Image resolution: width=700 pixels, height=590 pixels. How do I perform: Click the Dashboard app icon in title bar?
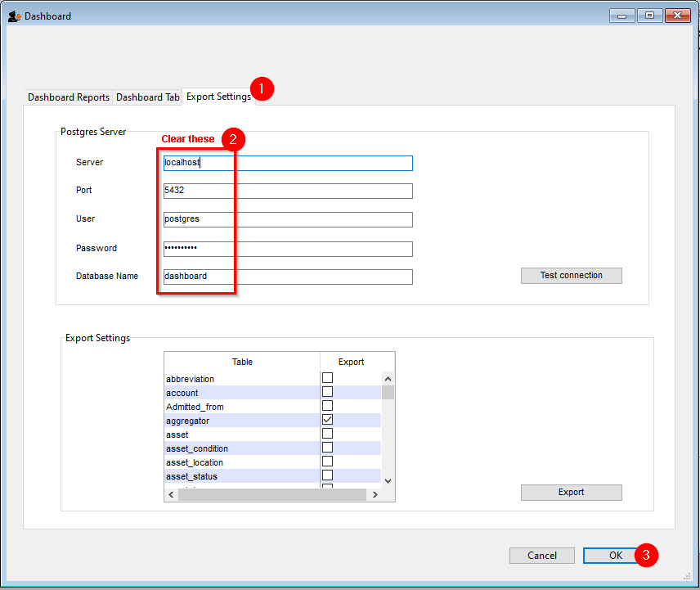[x=14, y=16]
